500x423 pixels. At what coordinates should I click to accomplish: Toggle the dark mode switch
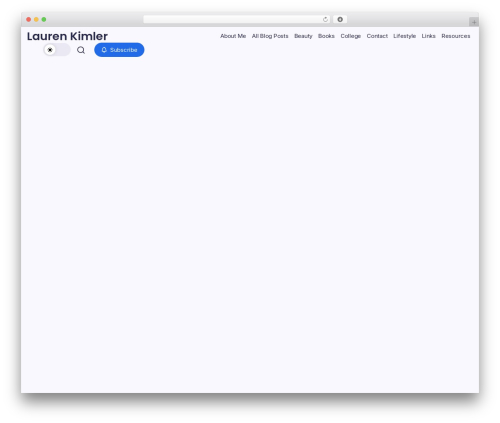tap(57, 50)
